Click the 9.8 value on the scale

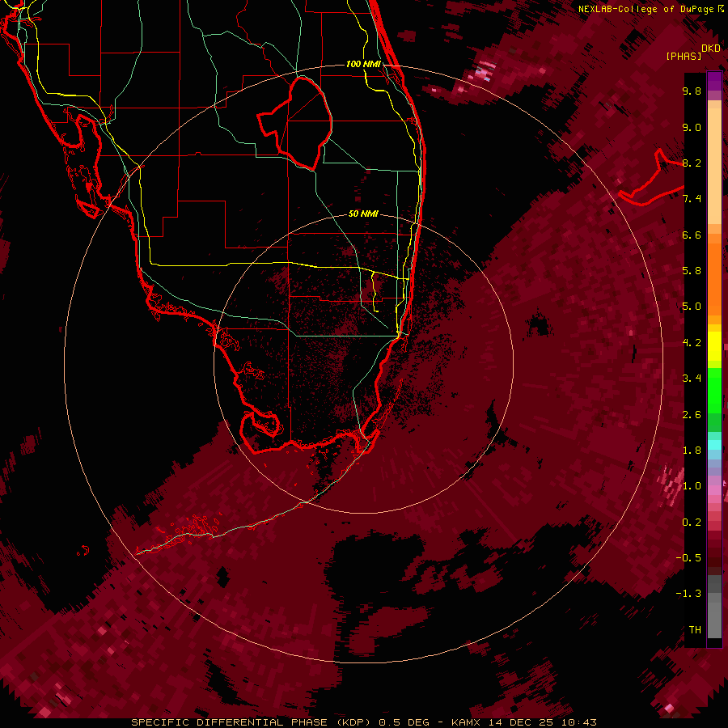(692, 91)
